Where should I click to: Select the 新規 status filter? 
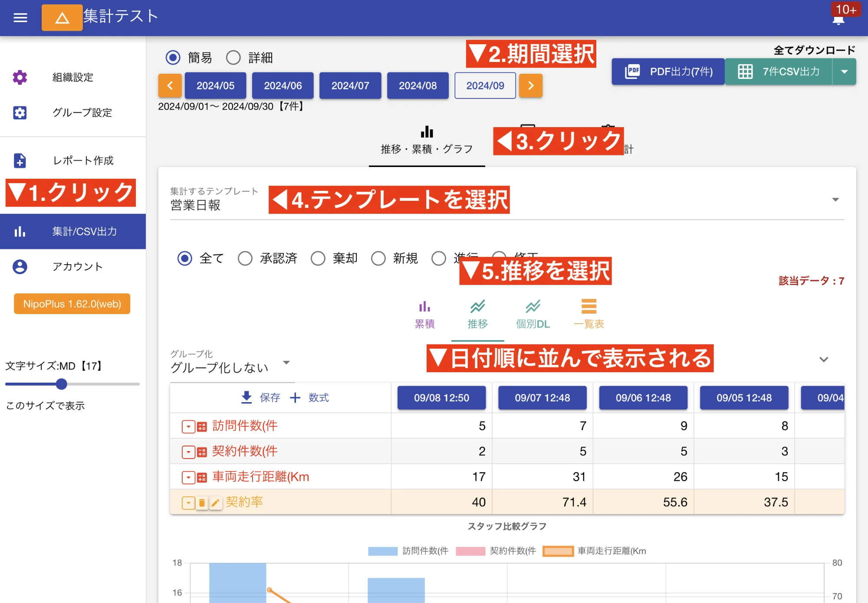[x=379, y=258]
